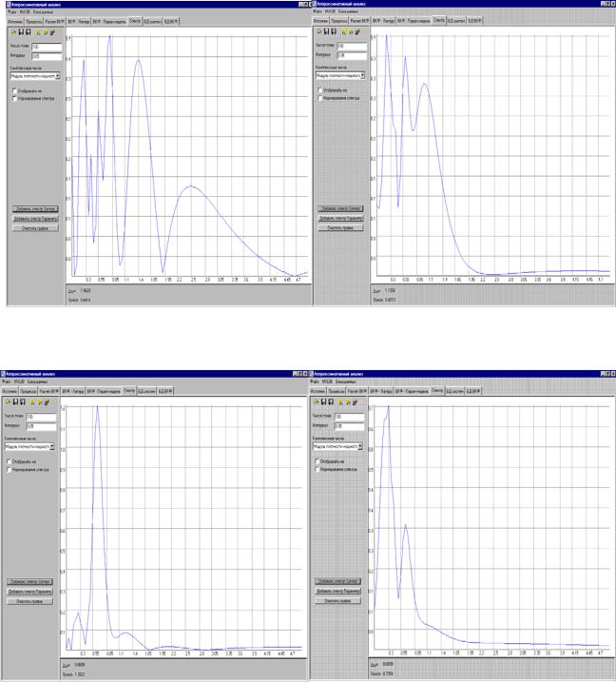This screenshot has height=682, width=616.
Task: Click the first floppy-disk save icon, top-left window
Action: click(21, 32)
